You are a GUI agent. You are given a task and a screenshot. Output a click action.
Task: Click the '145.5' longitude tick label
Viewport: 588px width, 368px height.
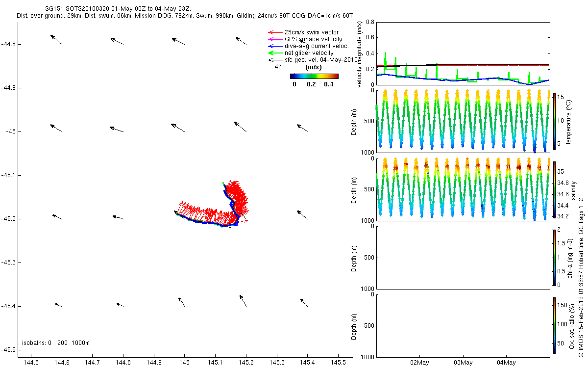(x=338, y=362)
